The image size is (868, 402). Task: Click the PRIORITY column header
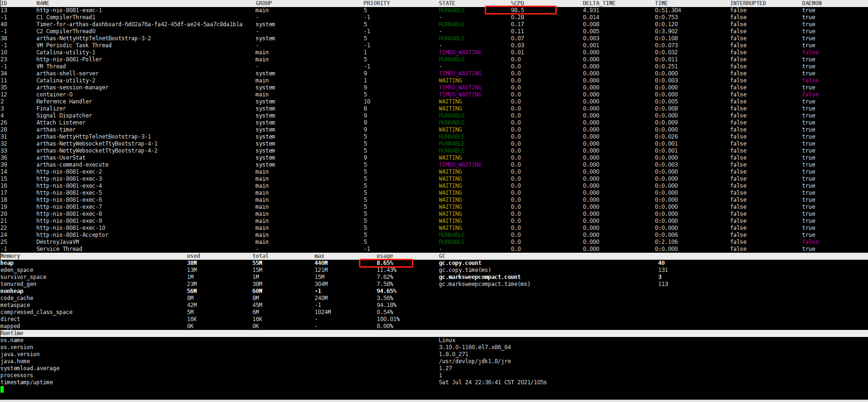click(x=377, y=3)
